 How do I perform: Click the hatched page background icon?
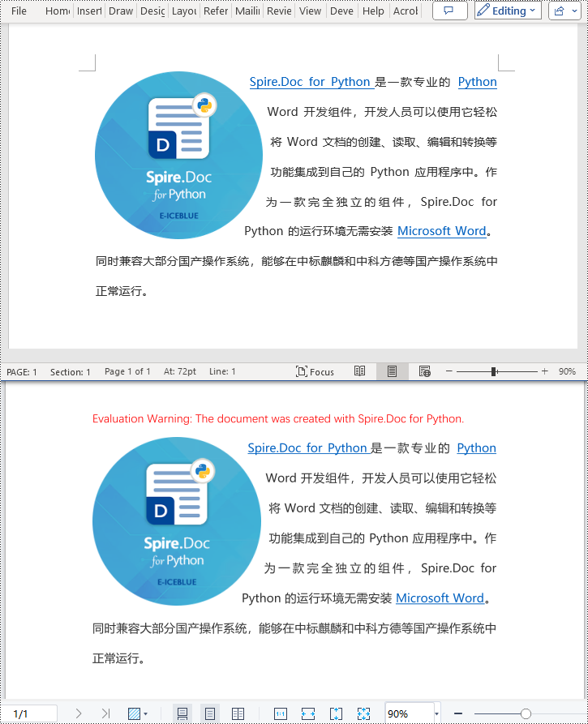pyautogui.click(x=134, y=713)
